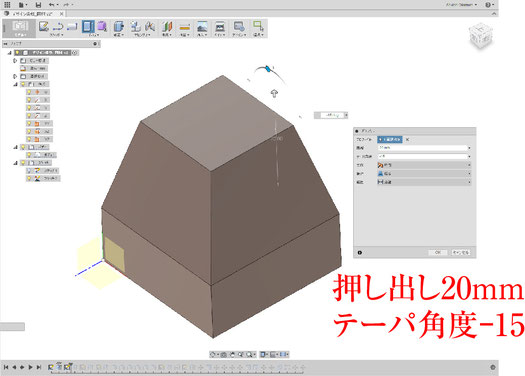The width and height of the screenshot is (525, 376).
Task: Expand the named views folder in browser
Action: (x=15, y=76)
